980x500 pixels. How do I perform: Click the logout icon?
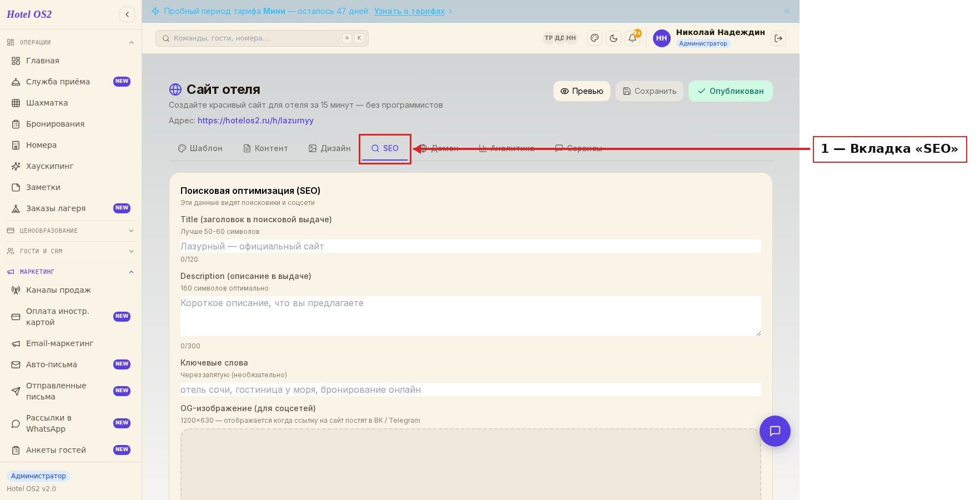778,38
